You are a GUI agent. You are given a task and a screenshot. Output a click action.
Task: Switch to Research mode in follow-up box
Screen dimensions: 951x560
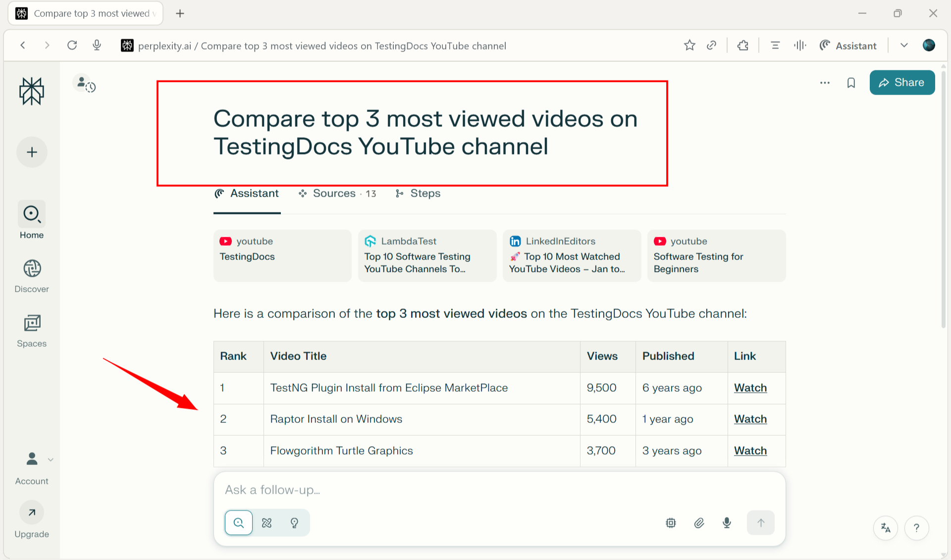(266, 523)
